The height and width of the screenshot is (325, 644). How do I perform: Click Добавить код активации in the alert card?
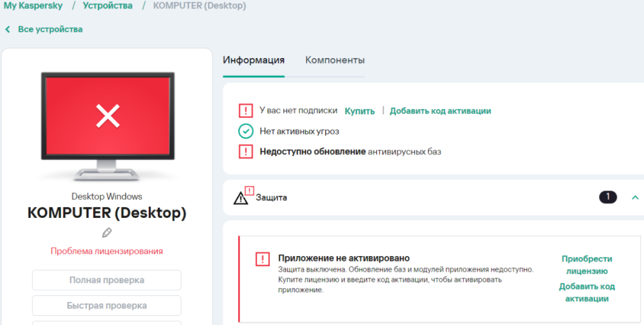(587, 293)
